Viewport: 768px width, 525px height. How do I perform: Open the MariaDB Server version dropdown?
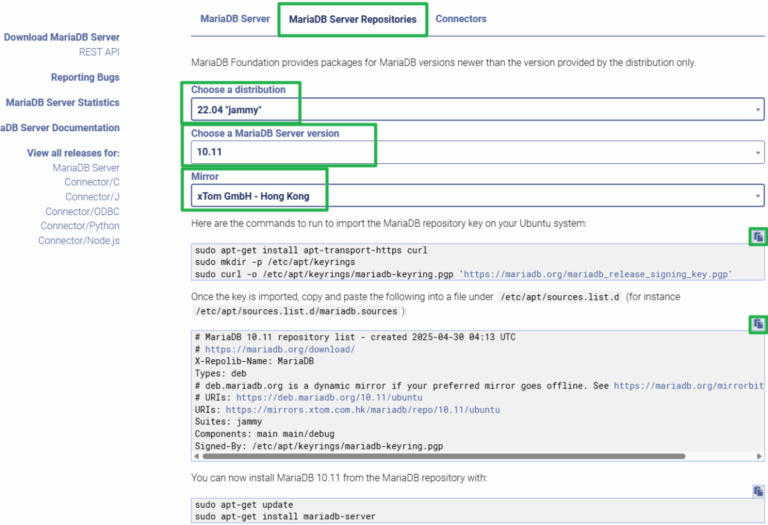tap(478, 152)
